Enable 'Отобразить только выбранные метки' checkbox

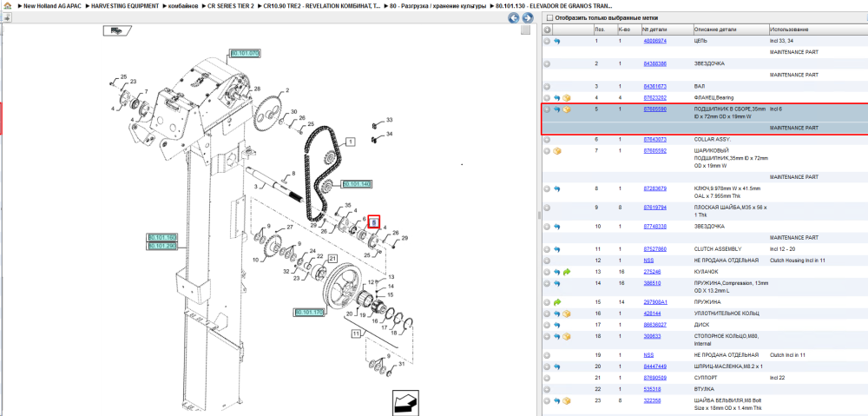pos(549,18)
